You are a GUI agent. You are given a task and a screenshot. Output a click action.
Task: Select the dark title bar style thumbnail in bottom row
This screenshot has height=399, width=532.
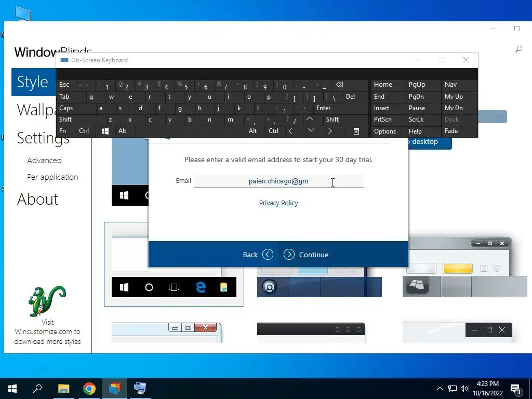311,332
